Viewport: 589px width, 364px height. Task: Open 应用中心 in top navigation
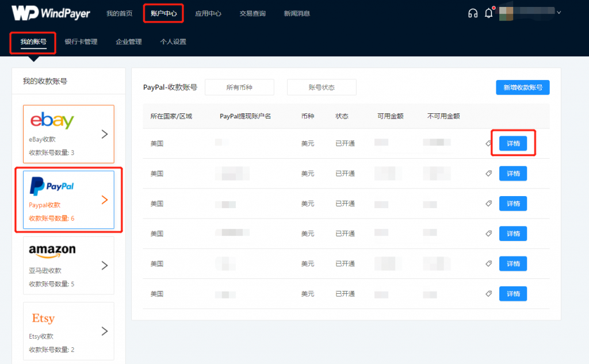[208, 14]
